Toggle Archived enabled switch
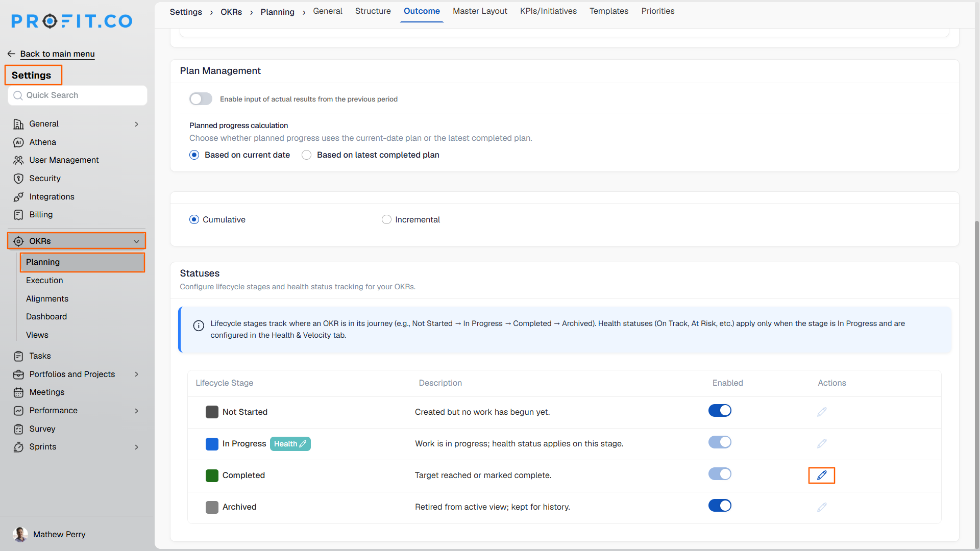The height and width of the screenshot is (551, 980). [720, 506]
